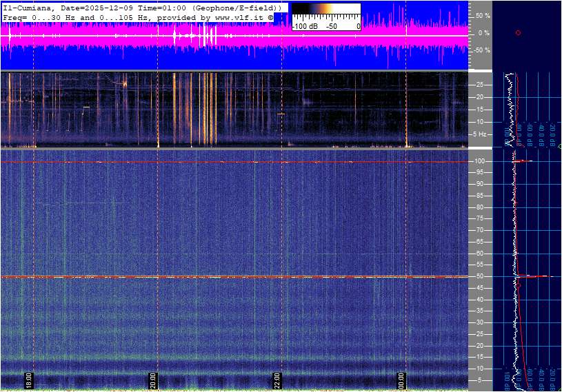Jump to the 00:00 time marker
Screen dimensions: 562x392
pyautogui.click(x=401, y=380)
